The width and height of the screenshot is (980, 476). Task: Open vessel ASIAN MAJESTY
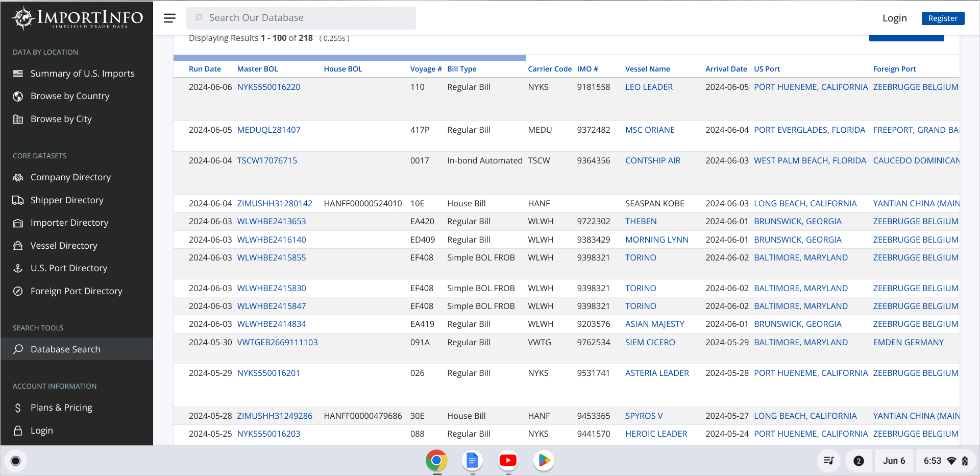point(655,324)
